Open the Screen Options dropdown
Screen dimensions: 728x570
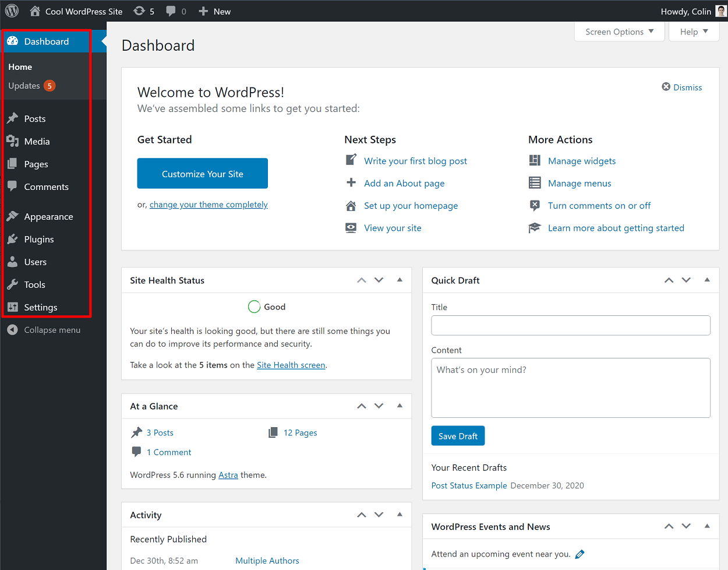[x=620, y=31]
